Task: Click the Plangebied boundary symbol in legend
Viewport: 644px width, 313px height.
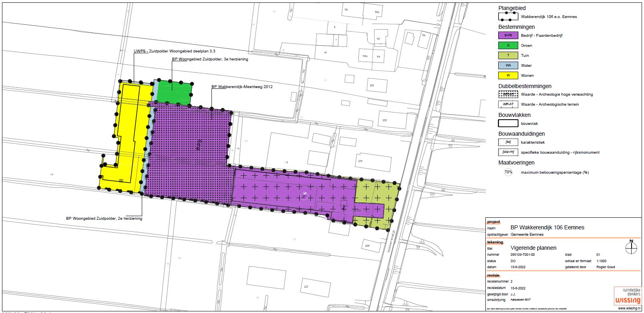Action: coord(508,17)
